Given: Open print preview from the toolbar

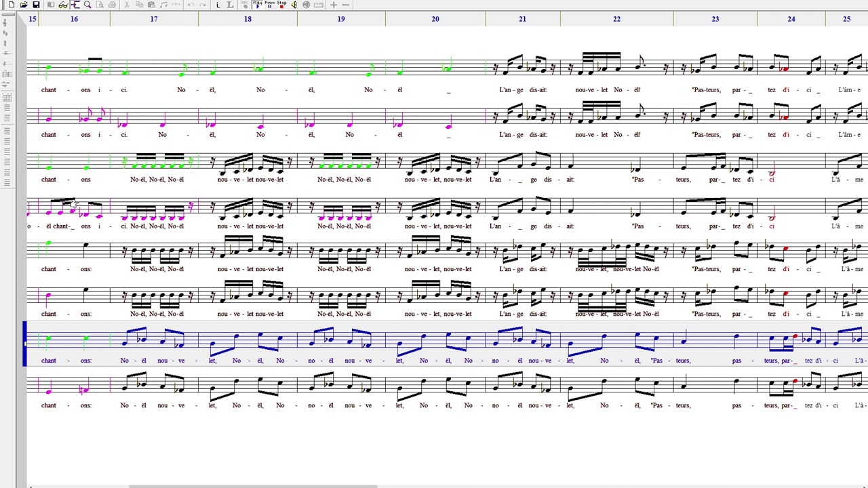Looking at the screenshot, I should click(x=100, y=5).
